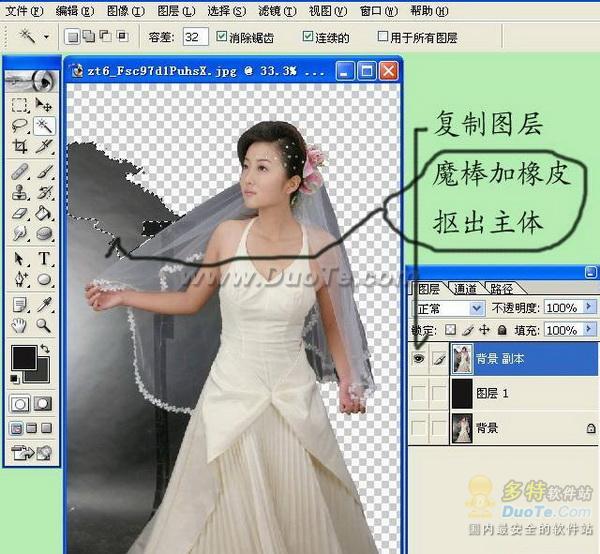Open the 滤镜 (Filter) menu
This screenshot has height=554, width=600.
(277, 11)
